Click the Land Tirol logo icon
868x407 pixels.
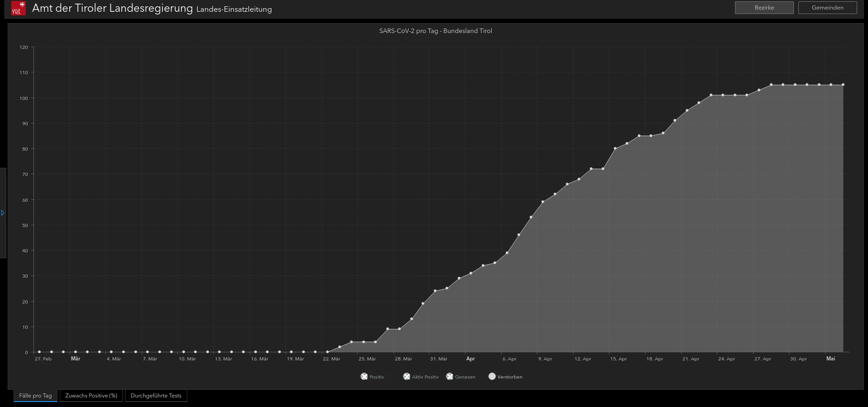[x=19, y=8]
